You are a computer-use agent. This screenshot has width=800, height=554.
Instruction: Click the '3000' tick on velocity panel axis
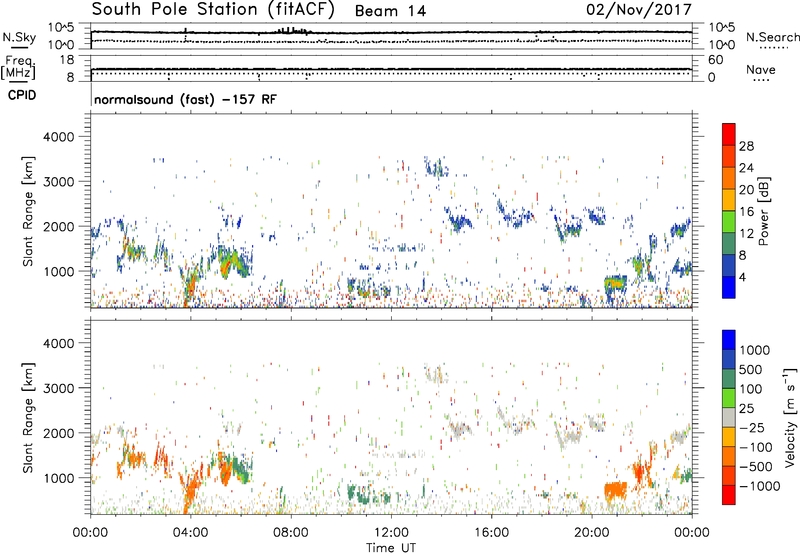59,388
